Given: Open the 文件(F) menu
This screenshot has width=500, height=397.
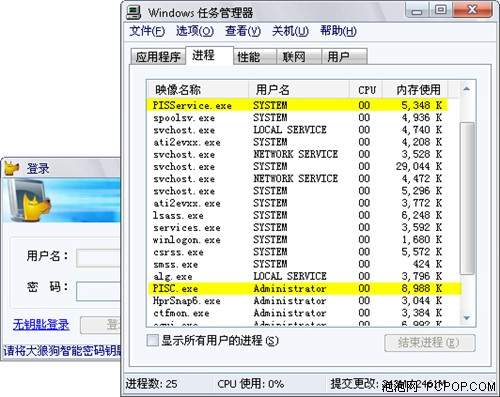Looking at the screenshot, I should pos(147,31).
